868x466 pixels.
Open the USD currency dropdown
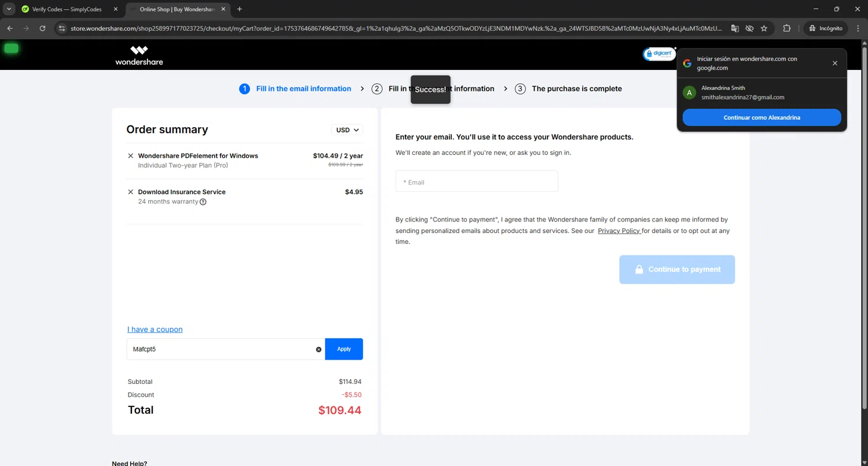tap(347, 130)
